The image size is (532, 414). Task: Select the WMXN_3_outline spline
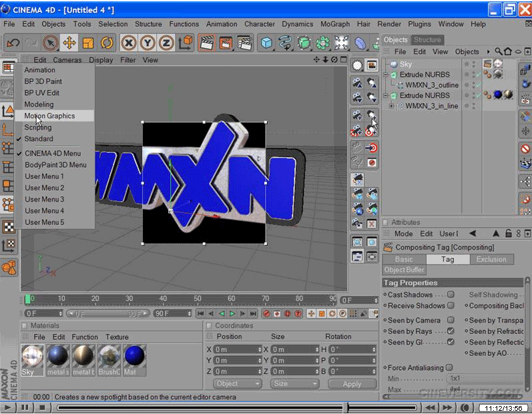(432, 85)
